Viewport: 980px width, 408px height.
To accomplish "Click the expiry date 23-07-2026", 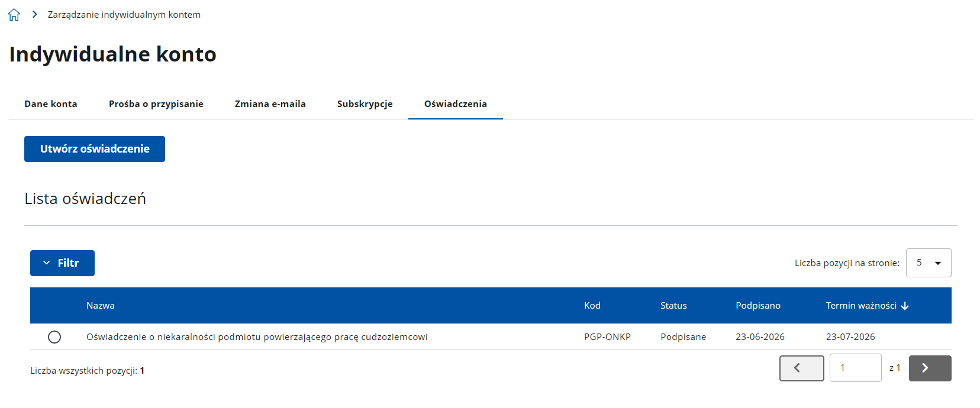I will (x=850, y=337).
